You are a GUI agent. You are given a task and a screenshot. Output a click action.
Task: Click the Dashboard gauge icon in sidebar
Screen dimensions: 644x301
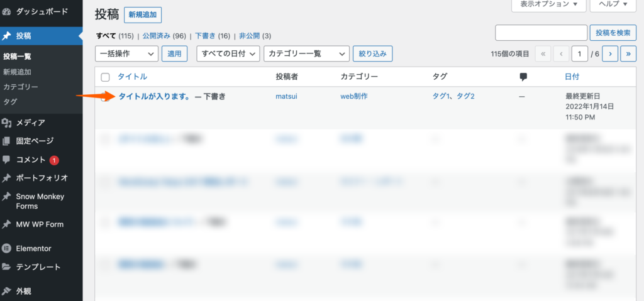coord(7,11)
